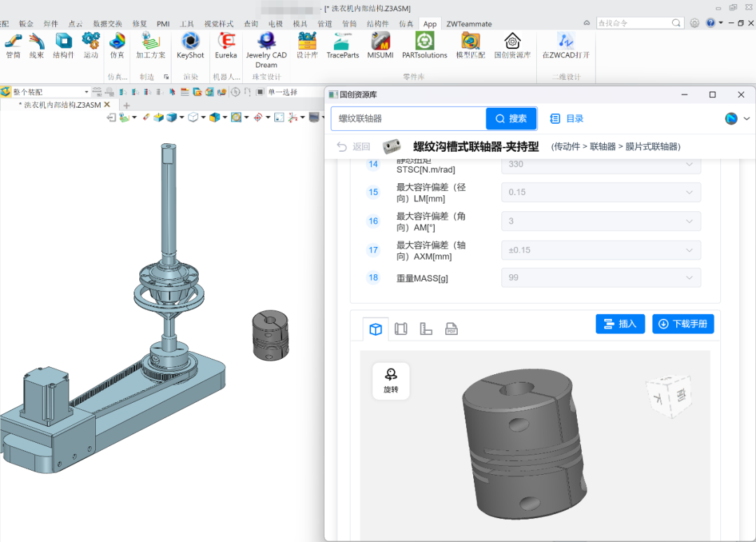756x542 pixels.
Task: Collapse the ribbon with the up arrow
Action: point(587,23)
